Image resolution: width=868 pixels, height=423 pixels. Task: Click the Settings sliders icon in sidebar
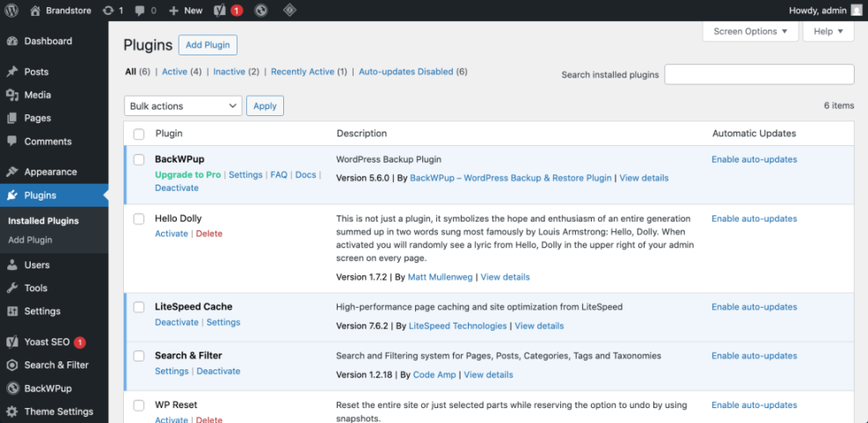tap(12, 311)
